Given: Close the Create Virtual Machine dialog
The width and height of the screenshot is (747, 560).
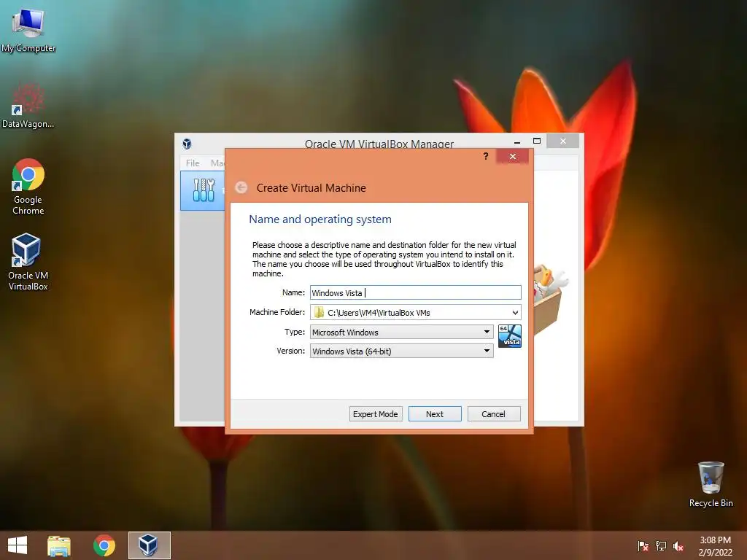Looking at the screenshot, I should pos(513,156).
